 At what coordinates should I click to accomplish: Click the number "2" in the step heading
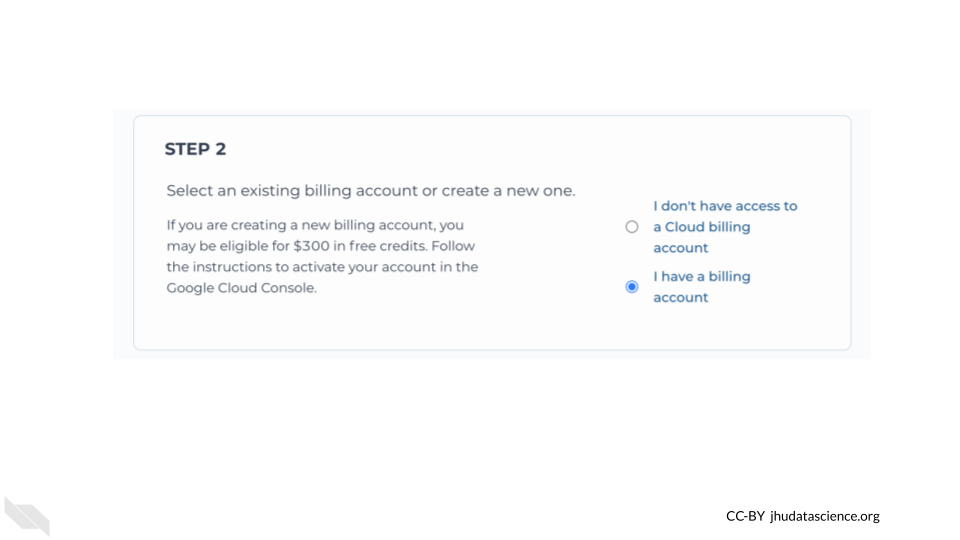(220, 149)
